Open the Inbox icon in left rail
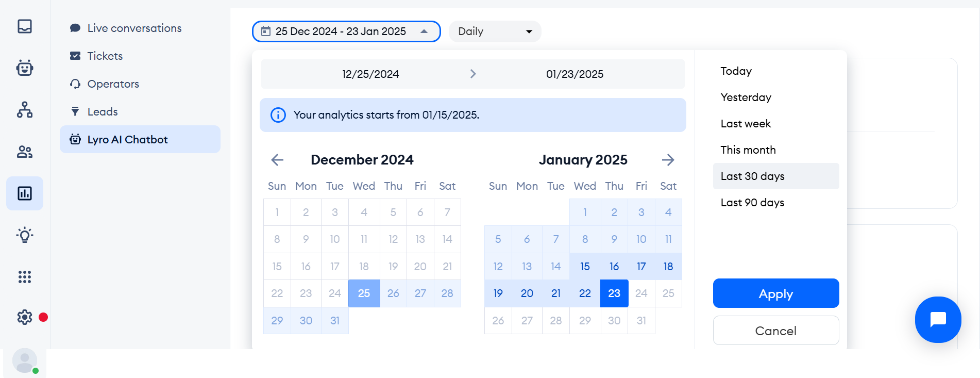This screenshot has height=378, width=980. click(x=25, y=26)
